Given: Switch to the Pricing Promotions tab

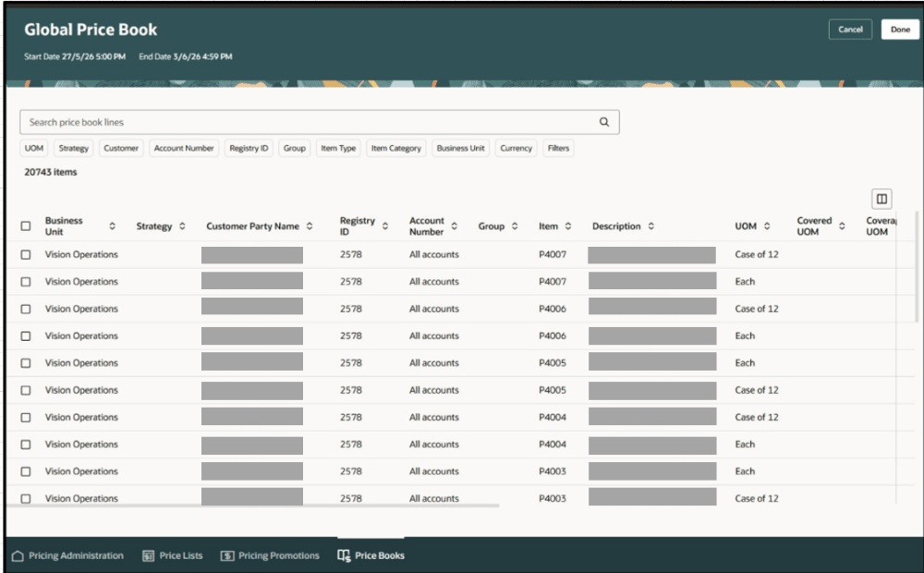Looking at the screenshot, I should [270, 556].
